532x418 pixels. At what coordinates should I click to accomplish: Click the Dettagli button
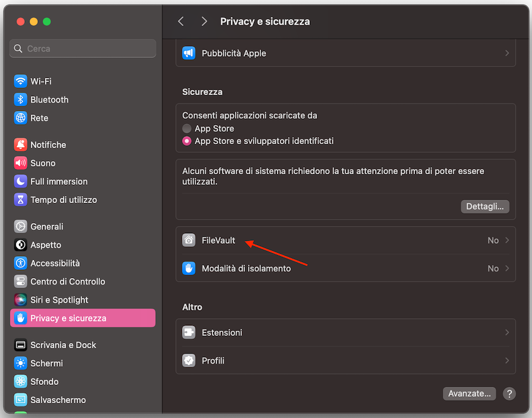click(x=484, y=206)
